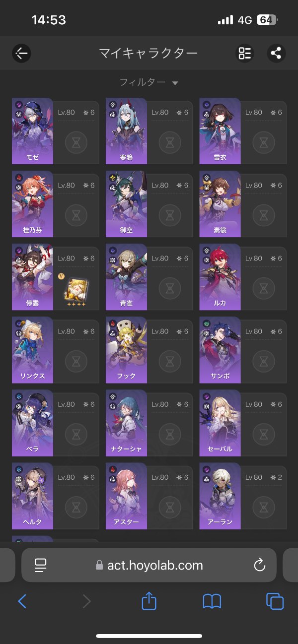Open Safari bookmarks book icon
The height and width of the screenshot is (644, 298).
click(212, 602)
